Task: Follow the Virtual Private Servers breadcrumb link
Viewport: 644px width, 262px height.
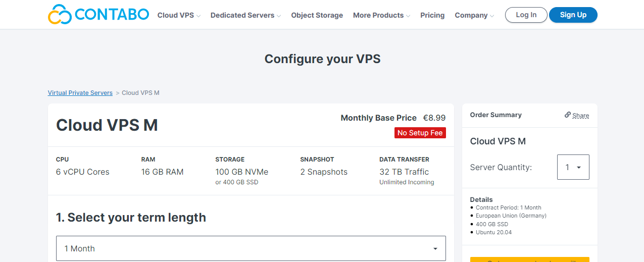Action: click(x=80, y=93)
